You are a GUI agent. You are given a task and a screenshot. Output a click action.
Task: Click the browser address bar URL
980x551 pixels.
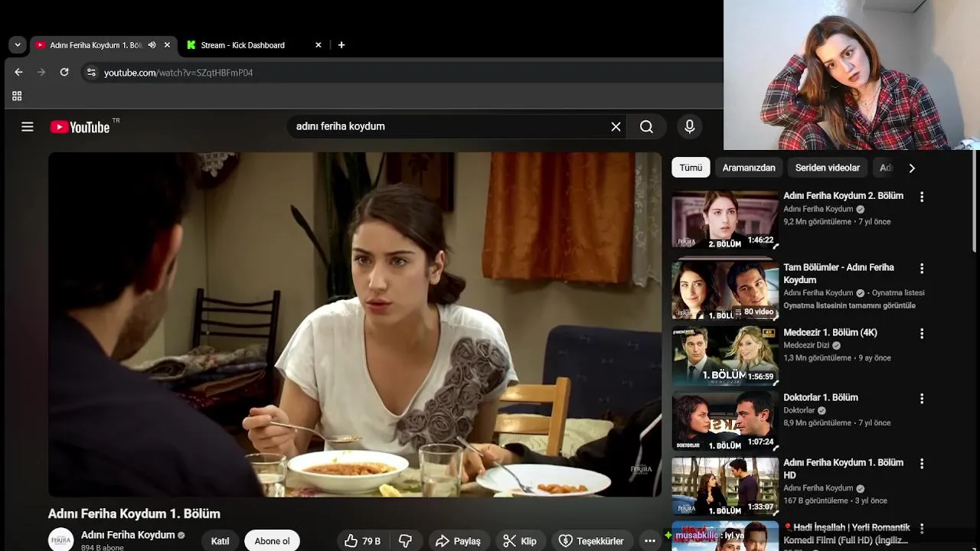point(178,73)
